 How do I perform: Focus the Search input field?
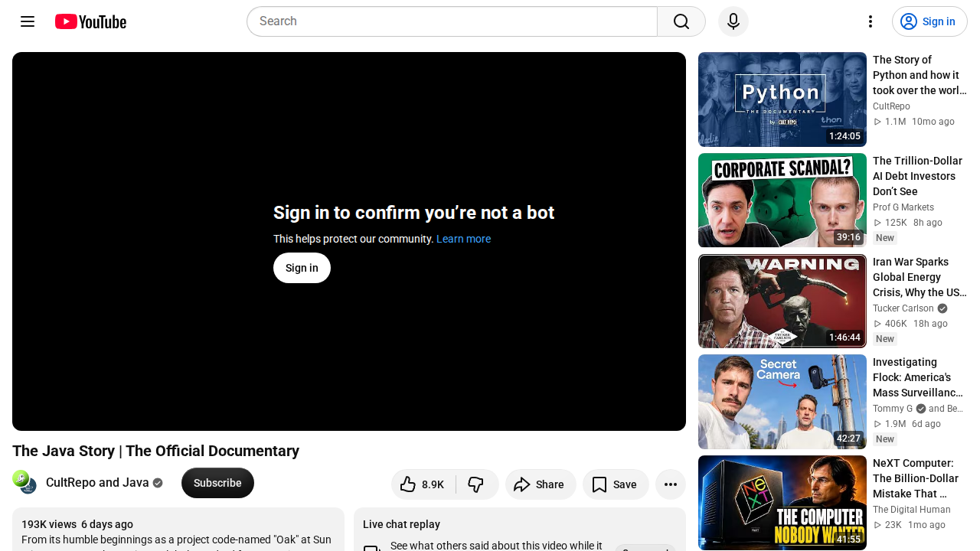click(x=452, y=21)
